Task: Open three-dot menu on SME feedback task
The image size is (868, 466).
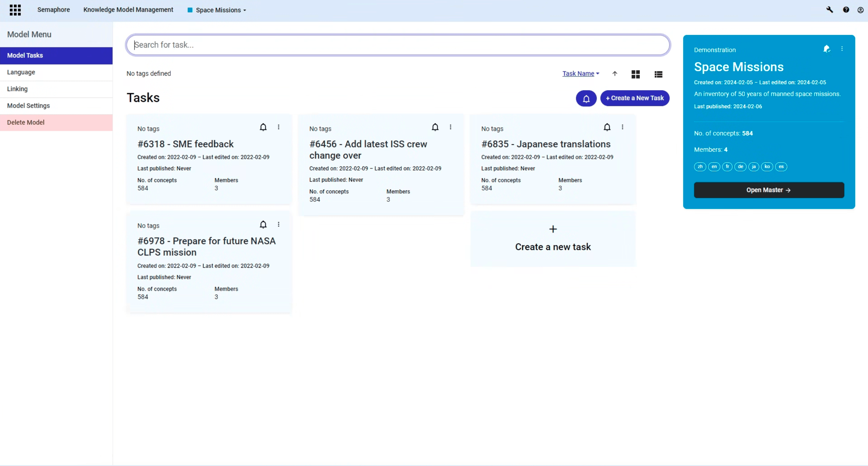Action: coord(279,127)
